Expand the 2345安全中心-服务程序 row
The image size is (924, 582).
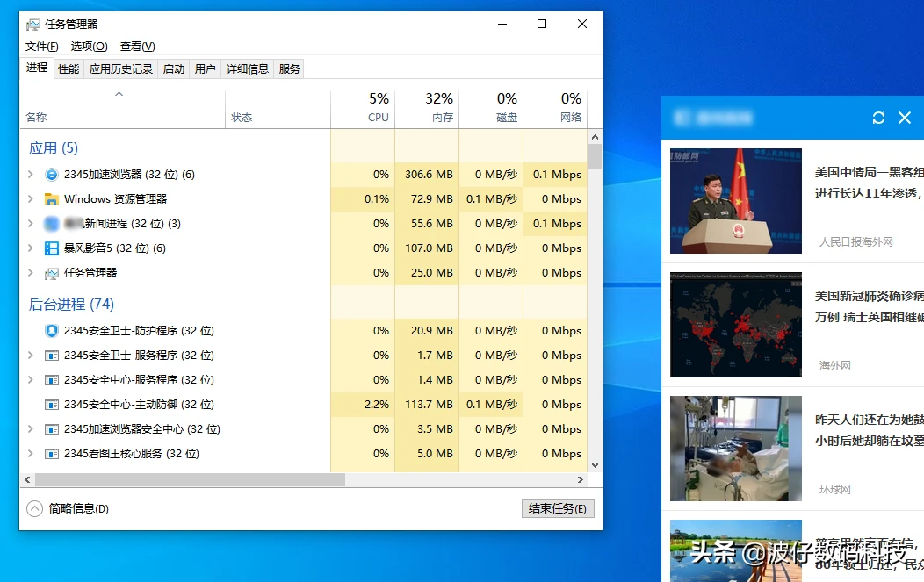[31, 380]
